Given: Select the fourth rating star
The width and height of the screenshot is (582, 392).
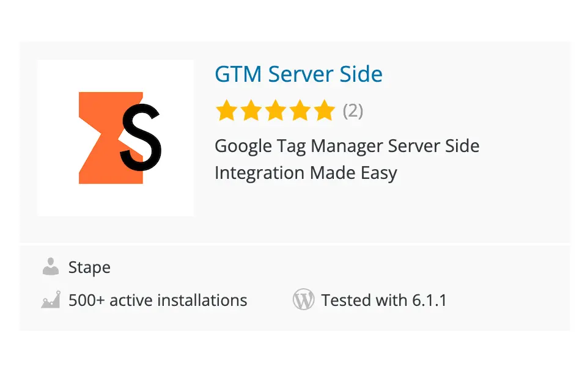Looking at the screenshot, I should click(300, 111).
